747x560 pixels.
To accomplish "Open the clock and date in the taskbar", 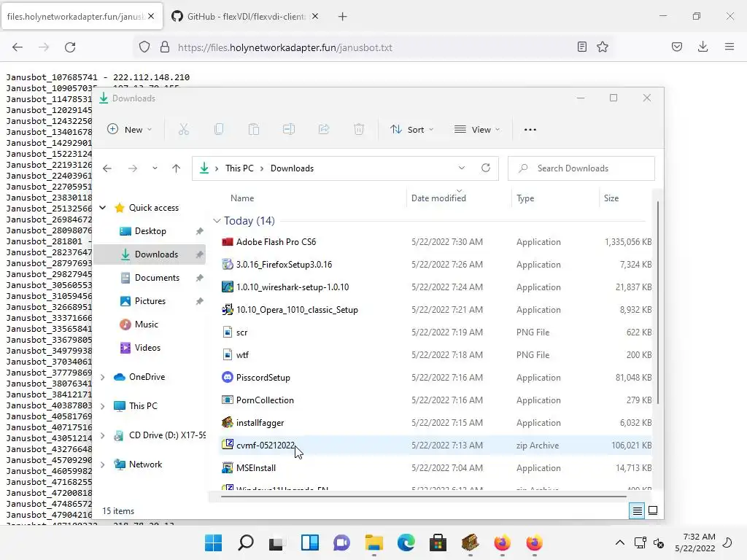I will [695, 542].
